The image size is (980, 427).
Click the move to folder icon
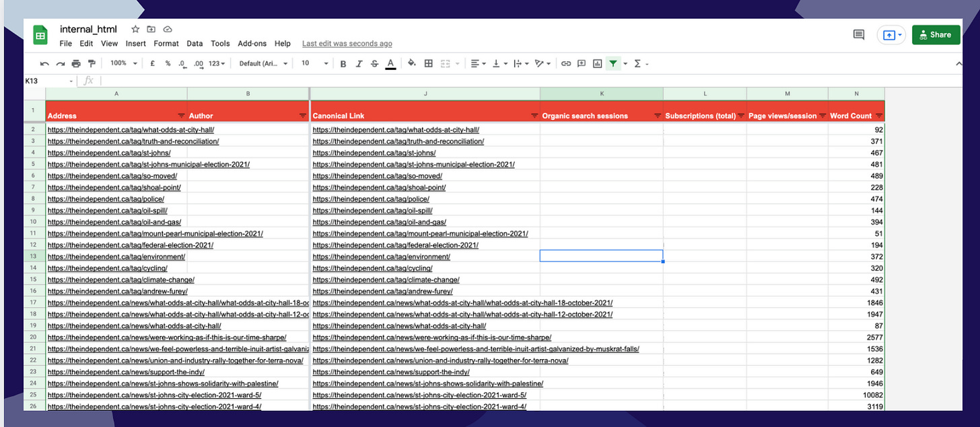click(151, 29)
